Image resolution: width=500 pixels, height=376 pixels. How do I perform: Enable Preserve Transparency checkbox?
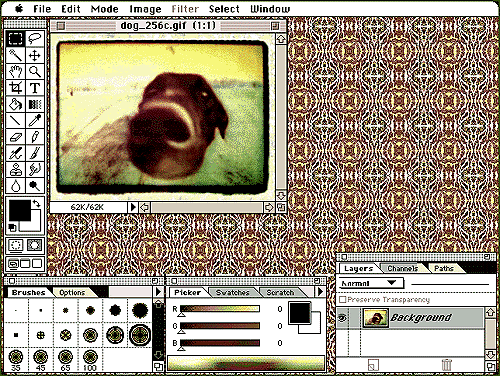coord(342,299)
